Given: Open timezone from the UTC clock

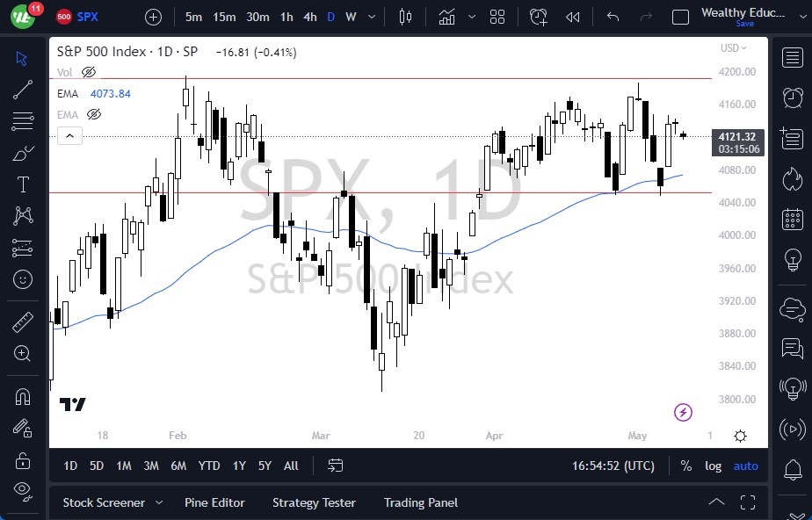Looking at the screenshot, I should click(613, 466).
